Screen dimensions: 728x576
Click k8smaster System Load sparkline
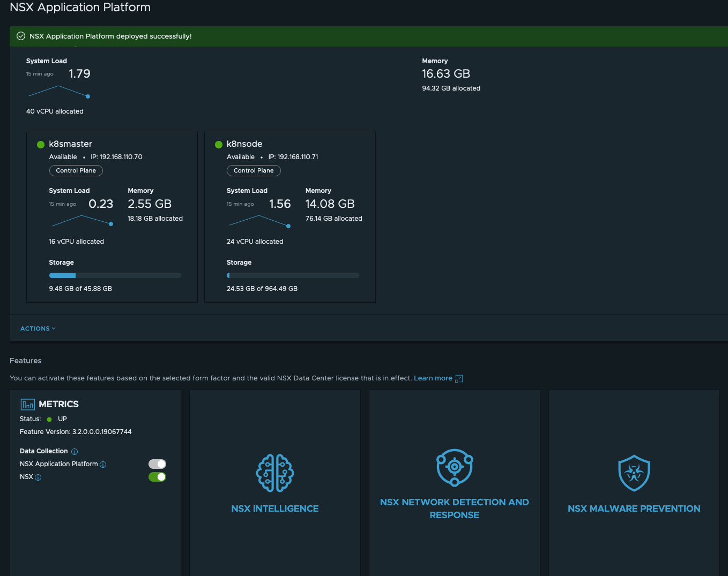(x=81, y=220)
